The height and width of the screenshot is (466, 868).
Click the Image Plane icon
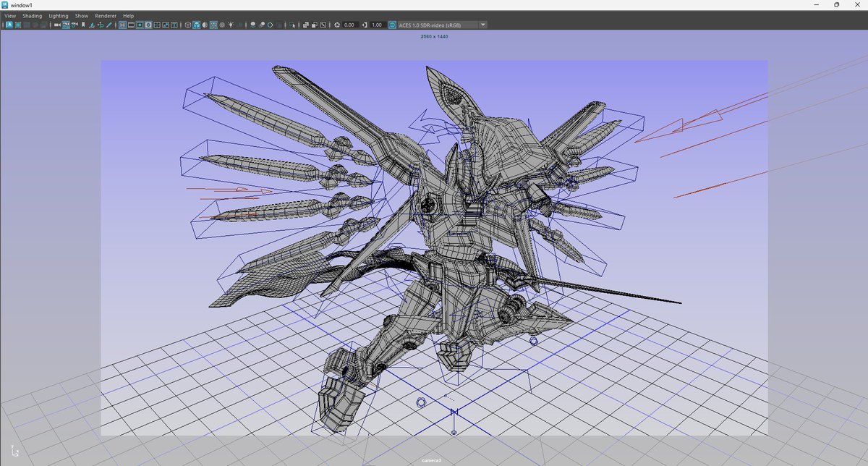click(92, 25)
